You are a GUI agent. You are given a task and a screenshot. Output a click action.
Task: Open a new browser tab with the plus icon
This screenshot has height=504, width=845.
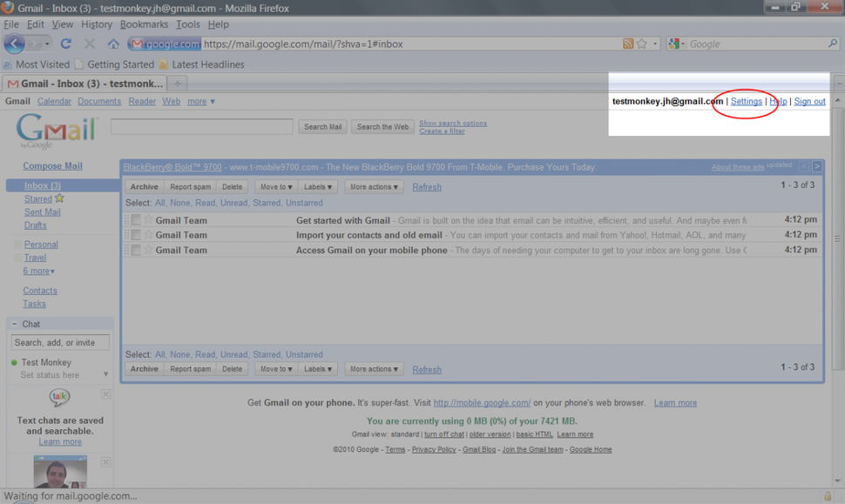click(x=177, y=83)
